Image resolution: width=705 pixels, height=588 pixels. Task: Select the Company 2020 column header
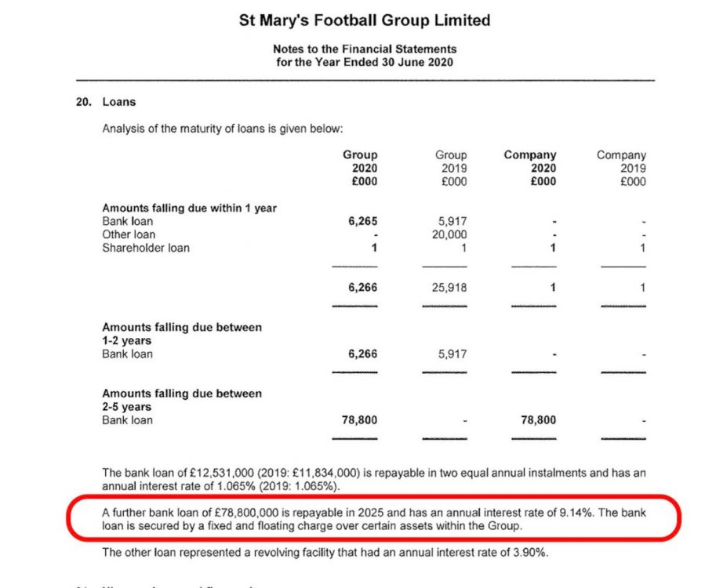point(530,169)
